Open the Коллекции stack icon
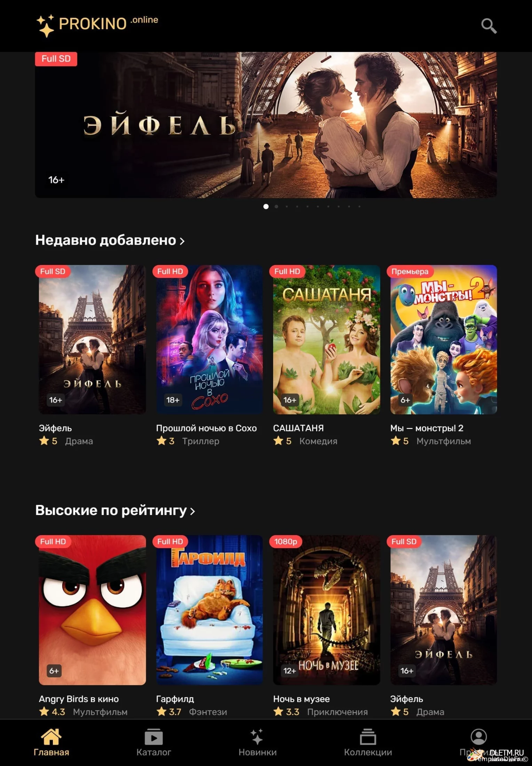 tap(368, 736)
